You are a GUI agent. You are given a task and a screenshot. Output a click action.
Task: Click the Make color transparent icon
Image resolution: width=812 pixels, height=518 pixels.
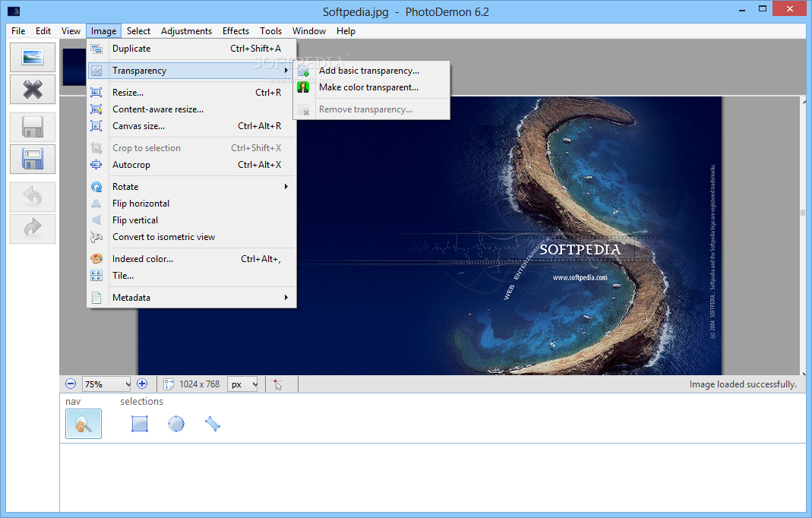304,87
